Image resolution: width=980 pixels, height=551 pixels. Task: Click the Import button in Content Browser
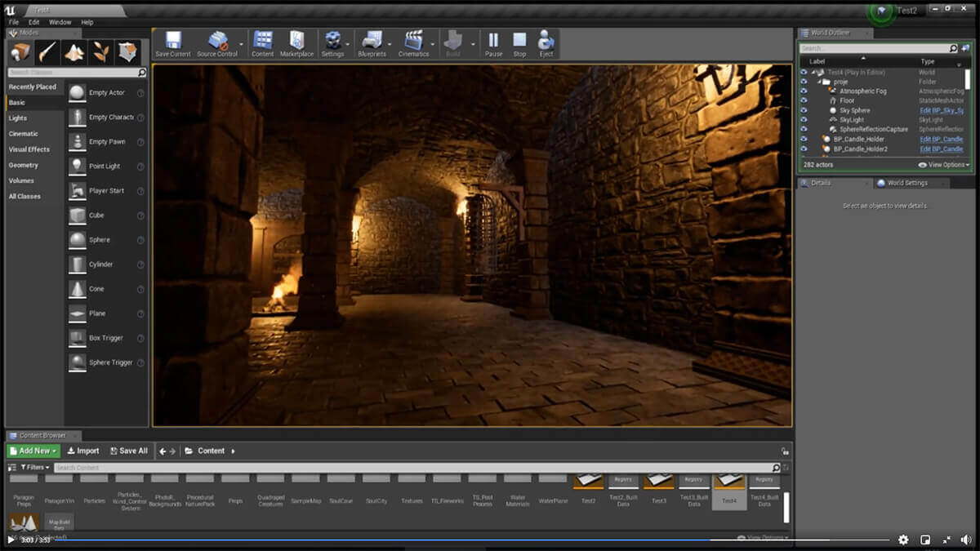coord(83,451)
